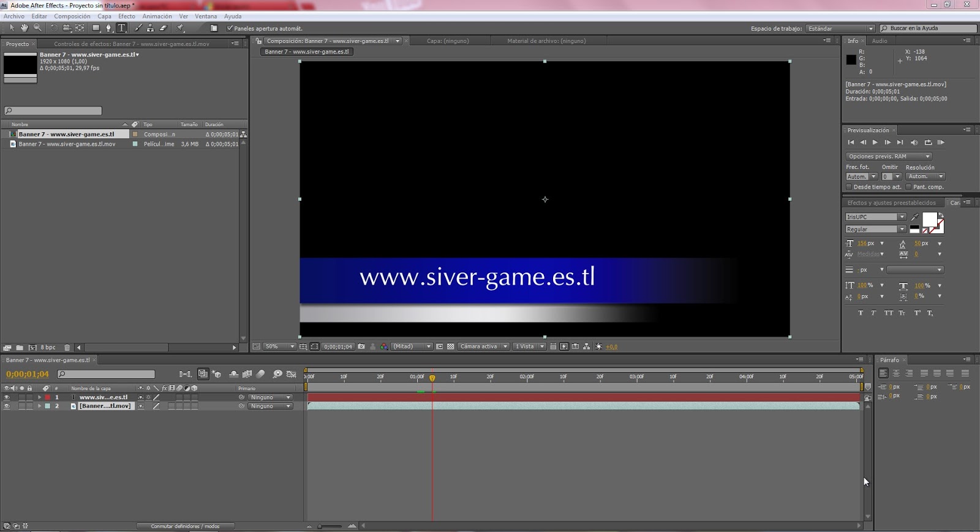
Task: Toggle solo box for [Banner....tl.mov] layer
Action: [x=22, y=406]
